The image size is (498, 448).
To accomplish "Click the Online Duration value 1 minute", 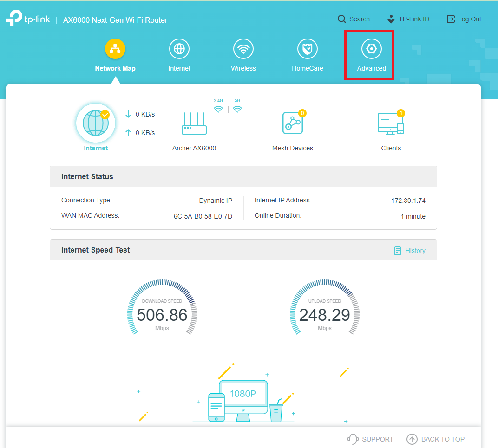I will 413,216.
